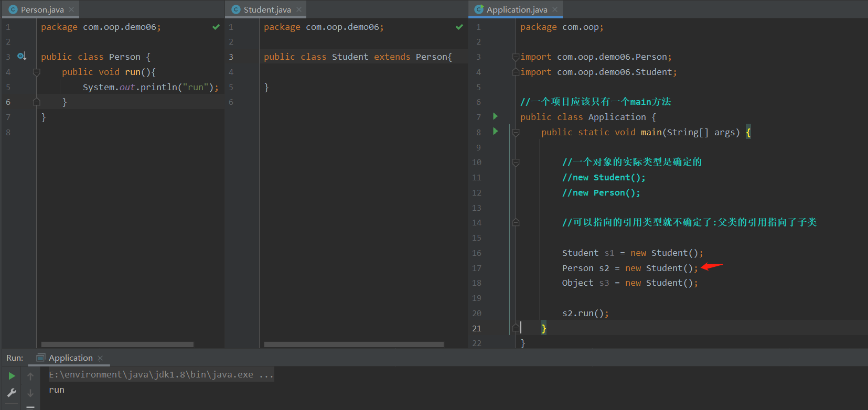The width and height of the screenshot is (868, 410).
Task: Click the java.exe command line in console
Action: [161, 374]
